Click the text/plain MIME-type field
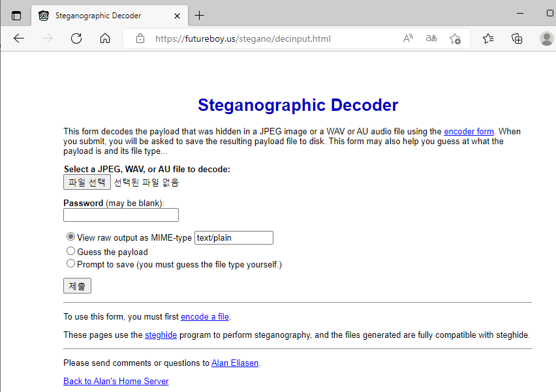The image size is (556, 392). [234, 238]
